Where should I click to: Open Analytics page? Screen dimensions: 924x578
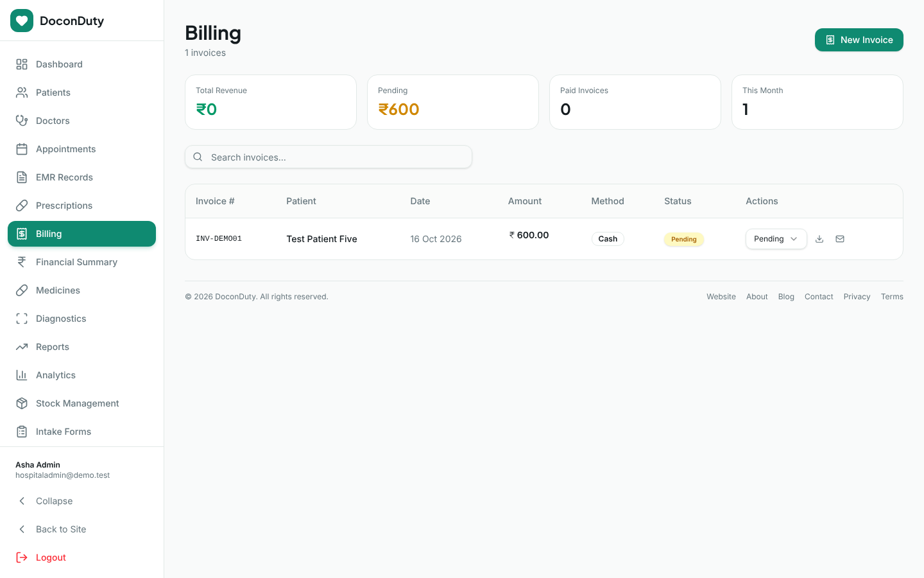click(x=81, y=375)
